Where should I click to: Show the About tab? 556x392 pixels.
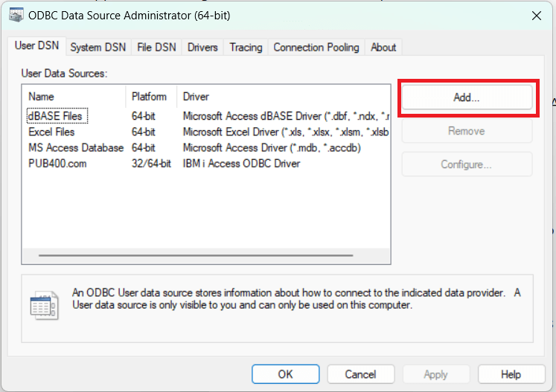click(x=383, y=47)
